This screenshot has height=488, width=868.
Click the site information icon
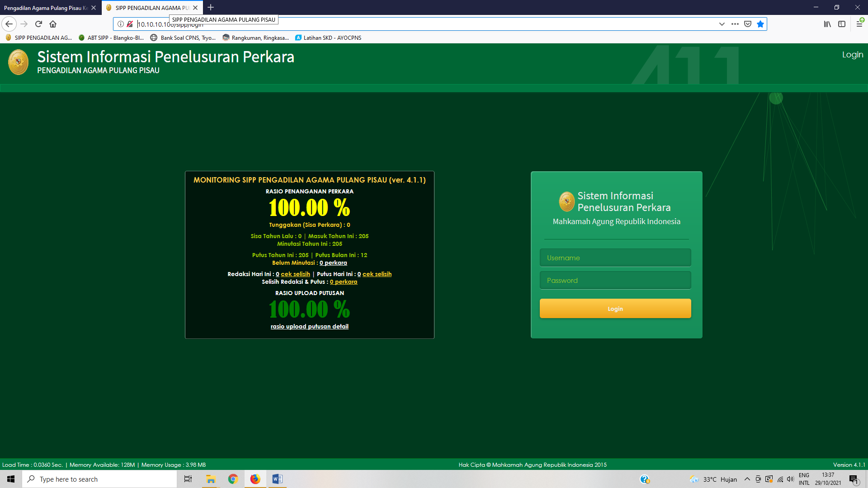tap(121, 24)
